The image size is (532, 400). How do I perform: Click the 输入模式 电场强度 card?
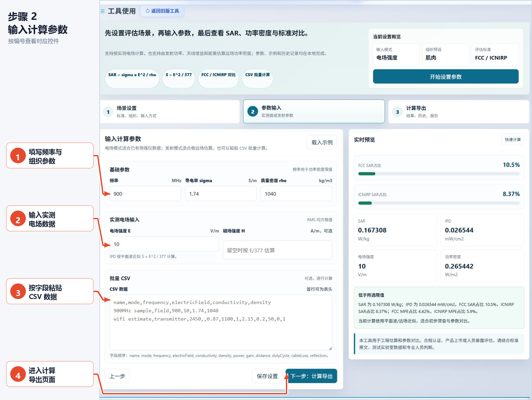pos(396,54)
